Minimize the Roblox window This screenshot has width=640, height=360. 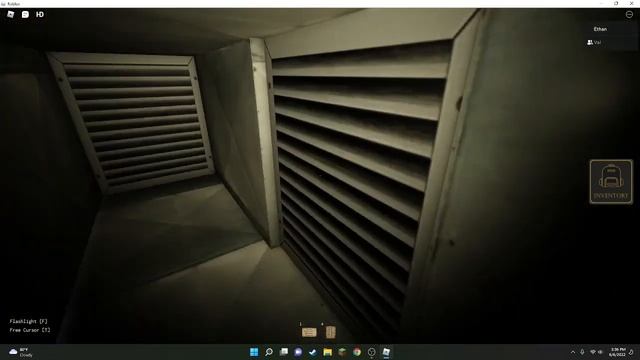(601, 3)
